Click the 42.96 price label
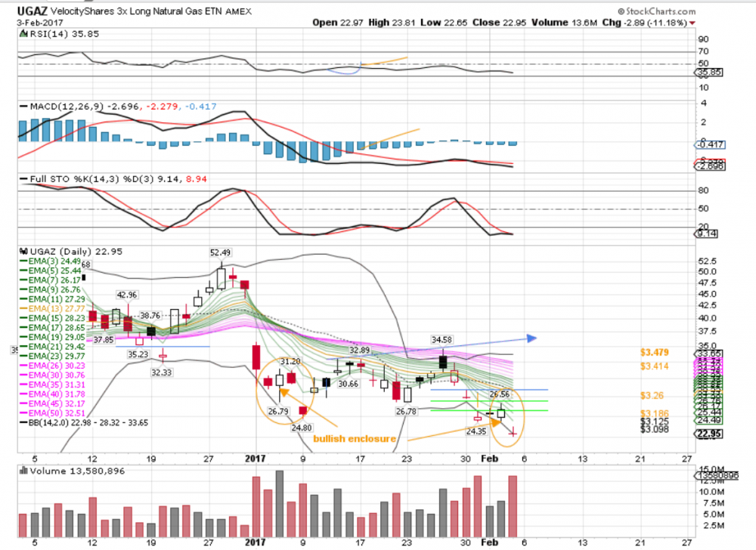The width and height of the screenshot is (756, 550). coord(126,295)
